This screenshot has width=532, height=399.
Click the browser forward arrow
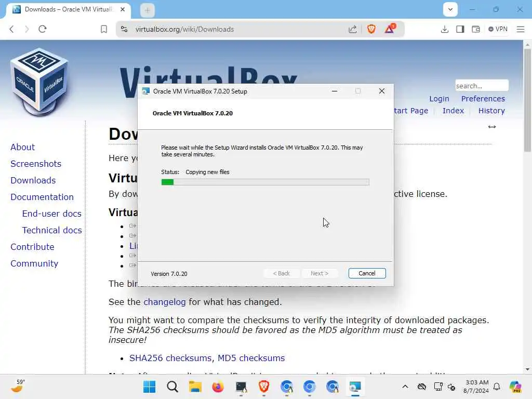click(x=27, y=29)
